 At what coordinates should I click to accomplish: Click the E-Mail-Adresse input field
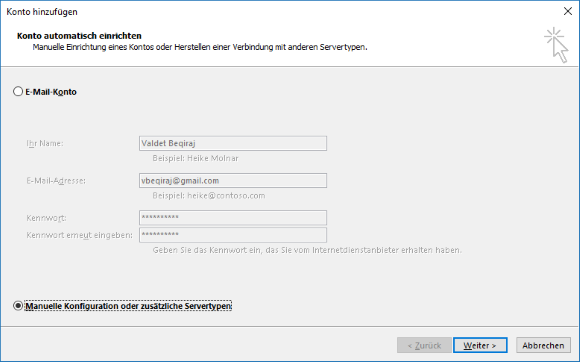click(233, 180)
